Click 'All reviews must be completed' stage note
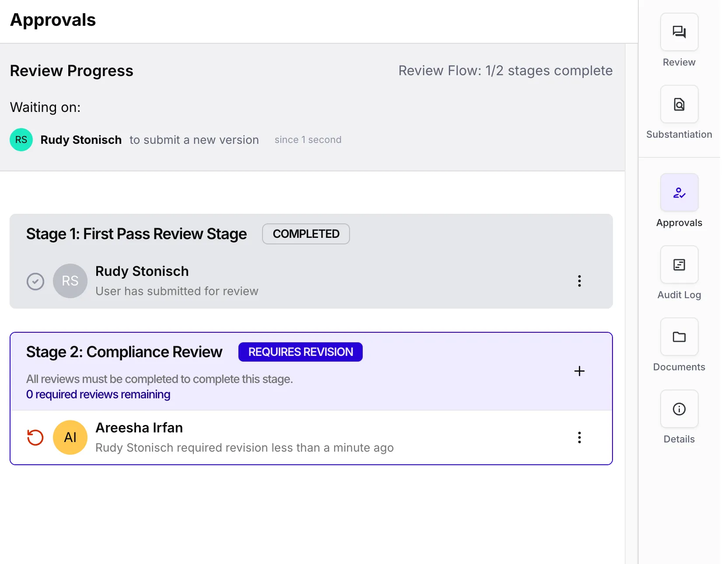 click(x=159, y=379)
